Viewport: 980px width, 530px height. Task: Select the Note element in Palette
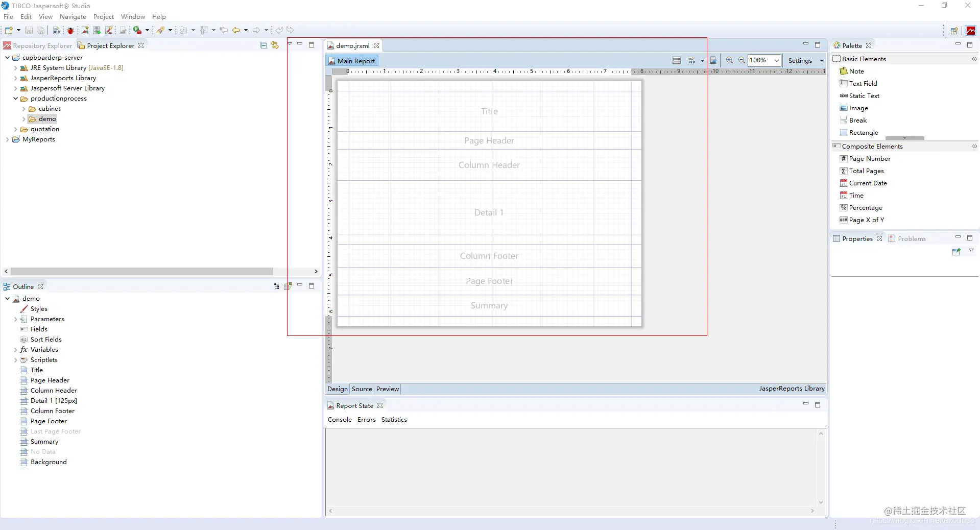852,71
